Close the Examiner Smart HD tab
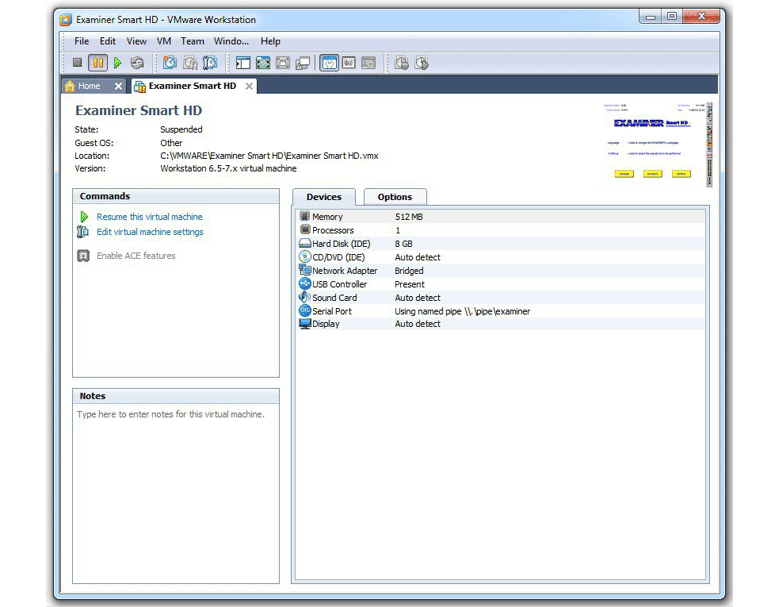This screenshot has width=779, height=607. coord(249,86)
